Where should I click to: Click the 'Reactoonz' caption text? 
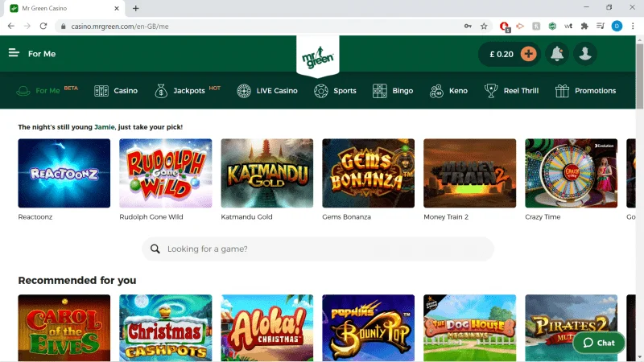35,216
